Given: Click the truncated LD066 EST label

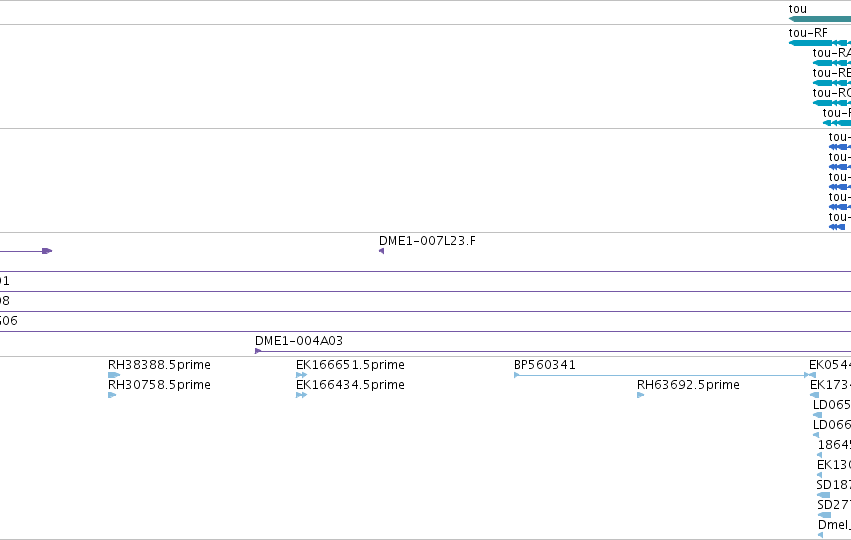Looking at the screenshot, I should 831,425.
